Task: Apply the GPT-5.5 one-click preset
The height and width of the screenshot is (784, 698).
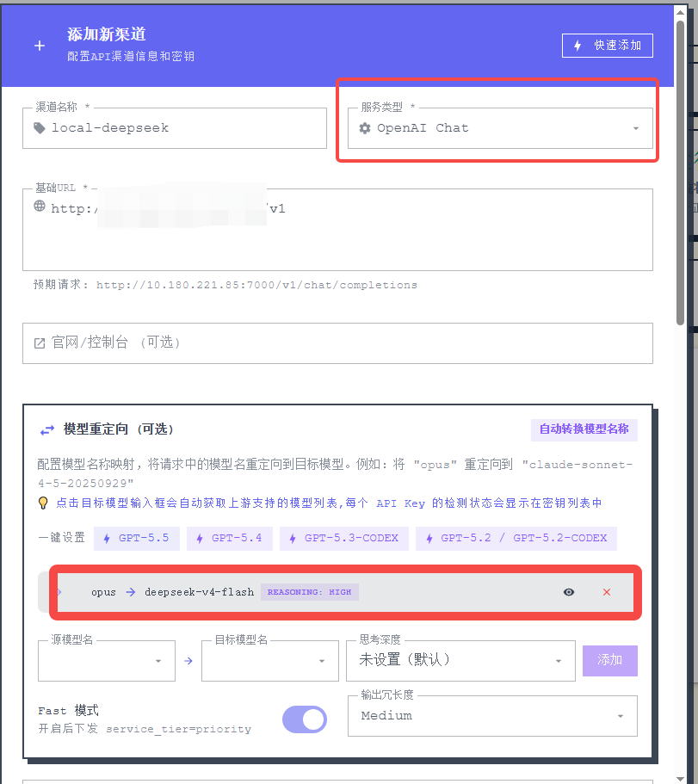Action: [137, 539]
